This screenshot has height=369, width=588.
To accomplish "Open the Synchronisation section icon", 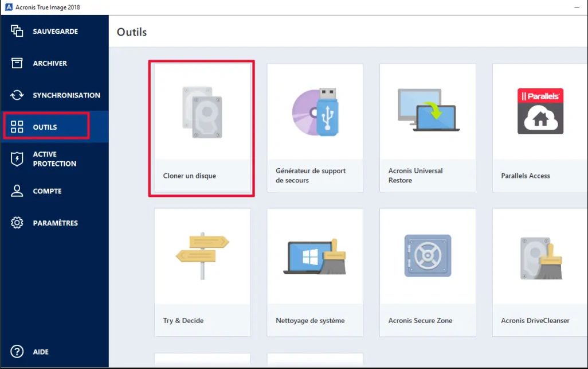I will (17, 95).
